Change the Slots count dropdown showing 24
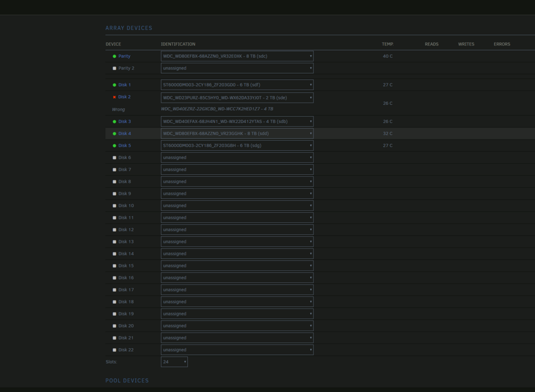Screen dimensions: 535x392 pos(174,362)
